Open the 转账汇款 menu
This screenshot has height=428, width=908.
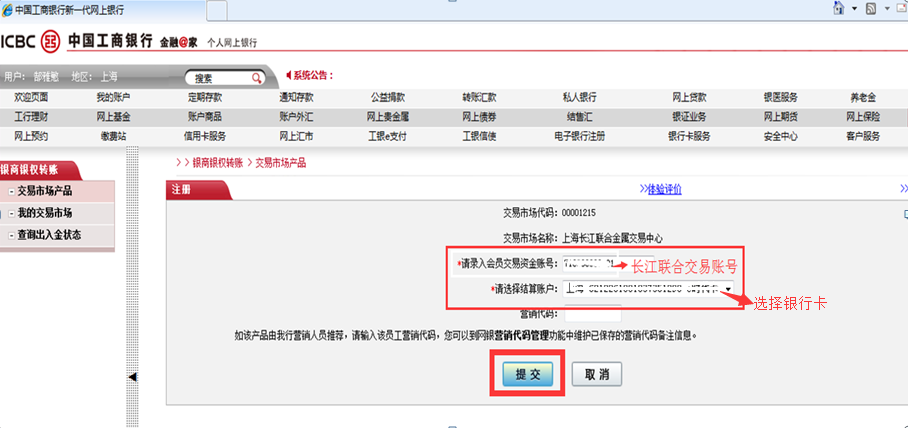pyautogui.click(x=479, y=98)
